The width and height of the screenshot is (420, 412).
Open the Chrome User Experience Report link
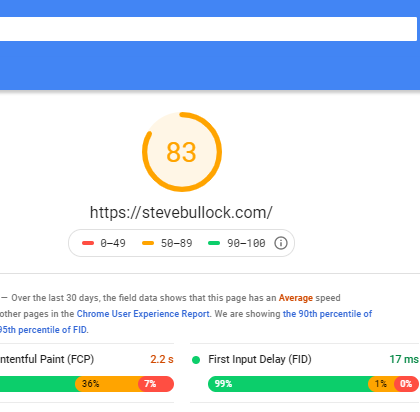click(x=143, y=314)
